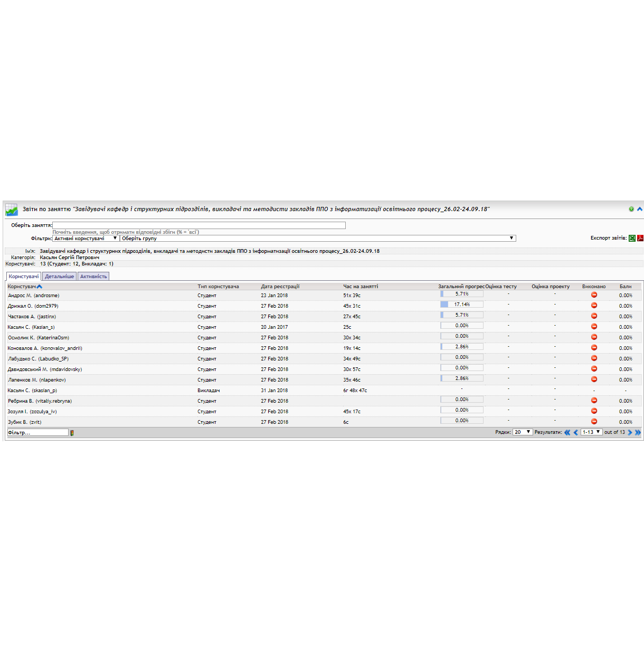Click the not-completed icon for Зубик В.
644x646 pixels.
click(594, 422)
